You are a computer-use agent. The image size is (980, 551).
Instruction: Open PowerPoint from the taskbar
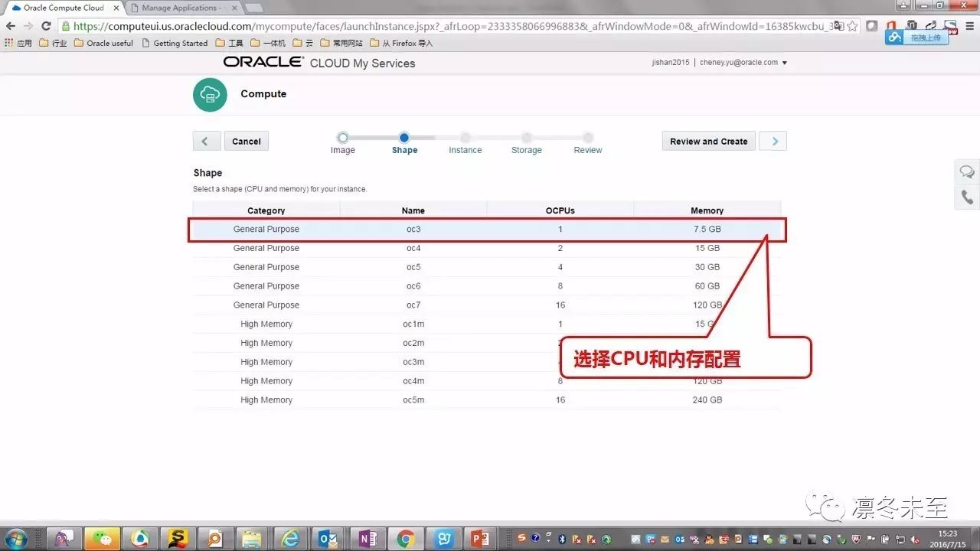[x=481, y=539]
